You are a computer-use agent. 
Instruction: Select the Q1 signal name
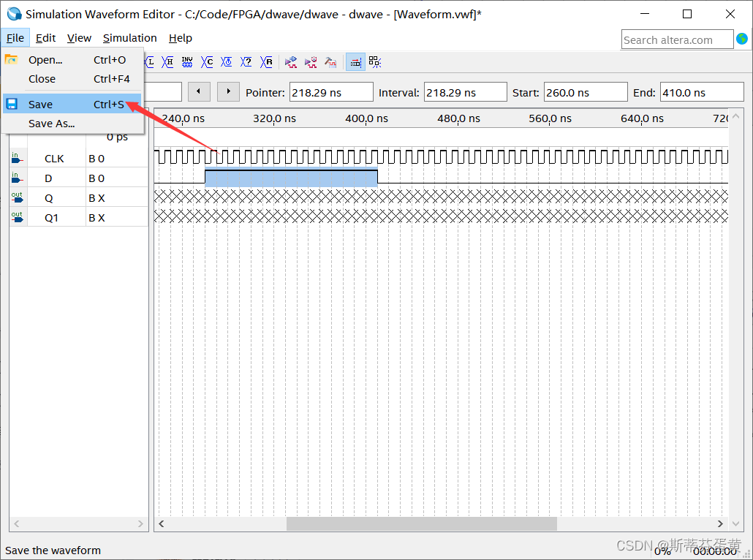[51, 218]
